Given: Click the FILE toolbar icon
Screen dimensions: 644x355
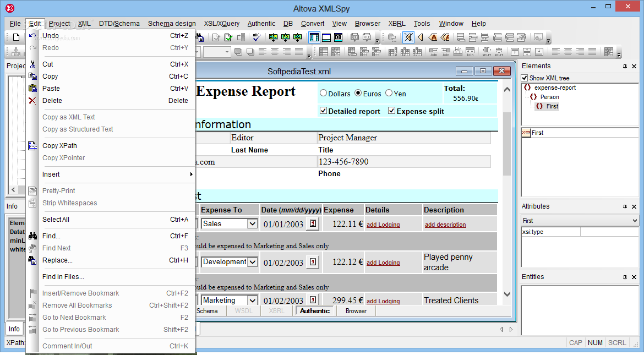Looking at the screenshot, I should 367,37.
